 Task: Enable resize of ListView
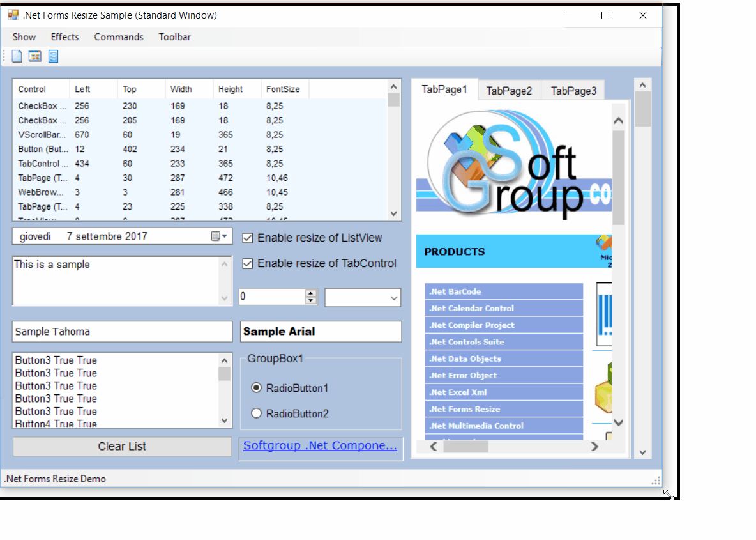coord(247,238)
